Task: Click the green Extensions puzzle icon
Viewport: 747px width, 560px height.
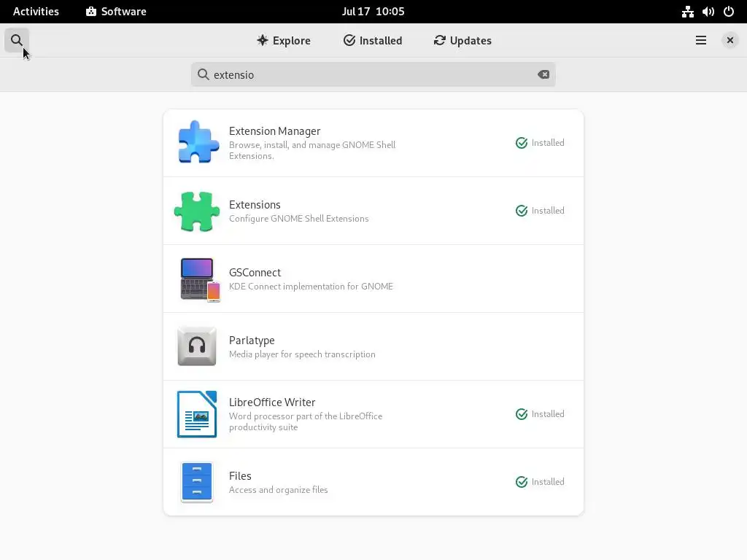Action: click(197, 211)
